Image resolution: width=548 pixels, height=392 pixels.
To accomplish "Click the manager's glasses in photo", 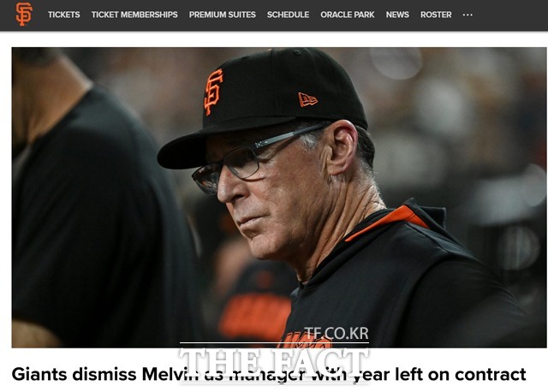I will (245, 161).
